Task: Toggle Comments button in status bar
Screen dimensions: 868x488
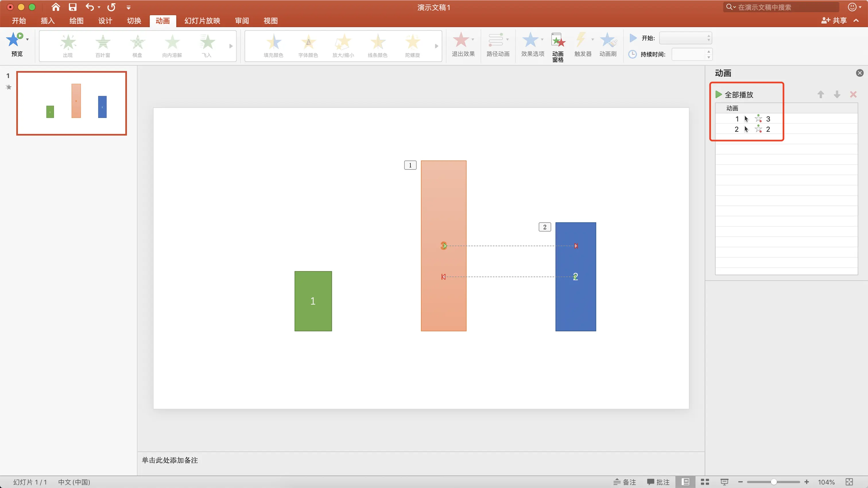Action: (658, 482)
